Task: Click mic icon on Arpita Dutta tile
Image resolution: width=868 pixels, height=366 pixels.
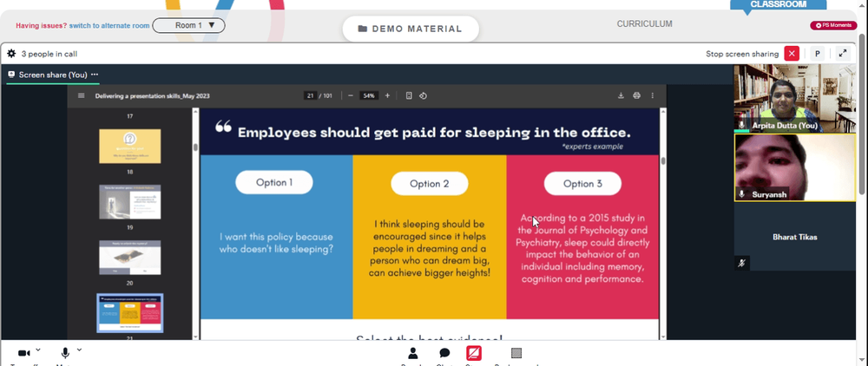Action: pyautogui.click(x=742, y=126)
